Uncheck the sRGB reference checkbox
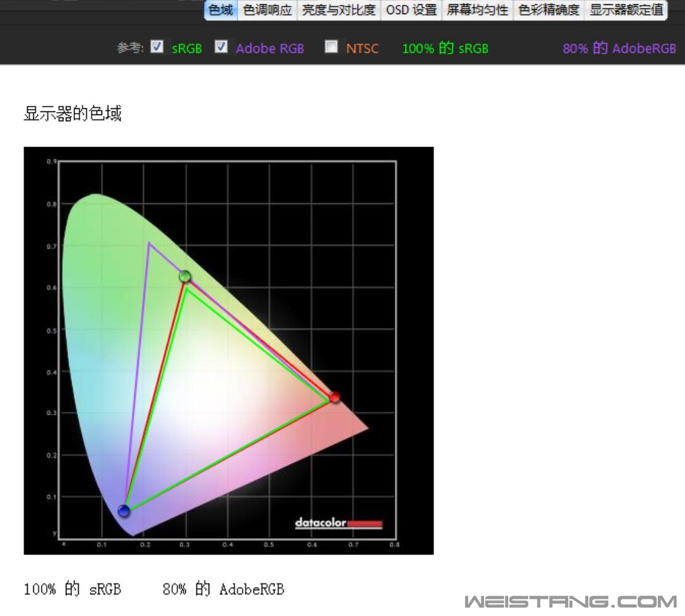Image resolution: width=685 pixels, height=616 pixels. pyautogui.click(x=158, y=47)
